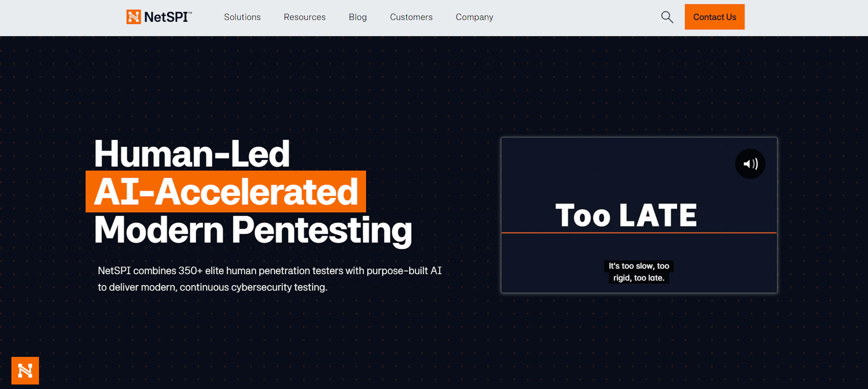
Task: Click the orange NetSPI badge at bottom left
Action: [25, 370]
